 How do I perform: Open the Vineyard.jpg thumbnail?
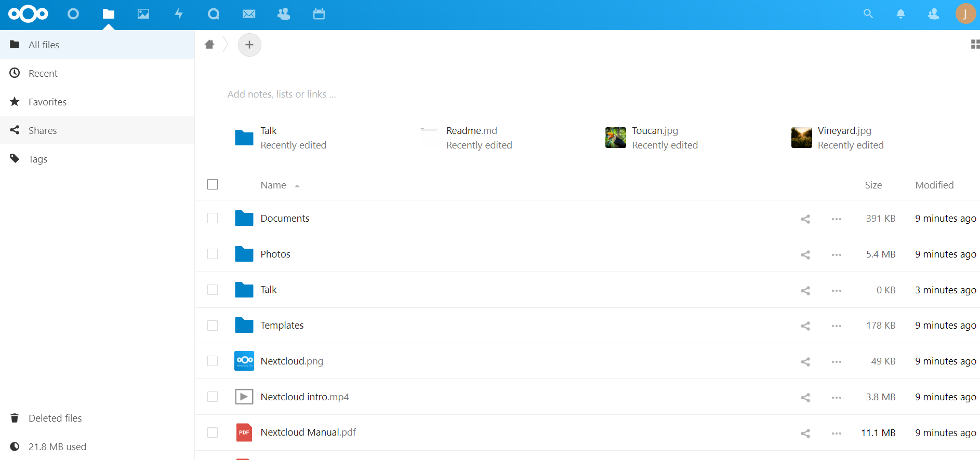801,138
